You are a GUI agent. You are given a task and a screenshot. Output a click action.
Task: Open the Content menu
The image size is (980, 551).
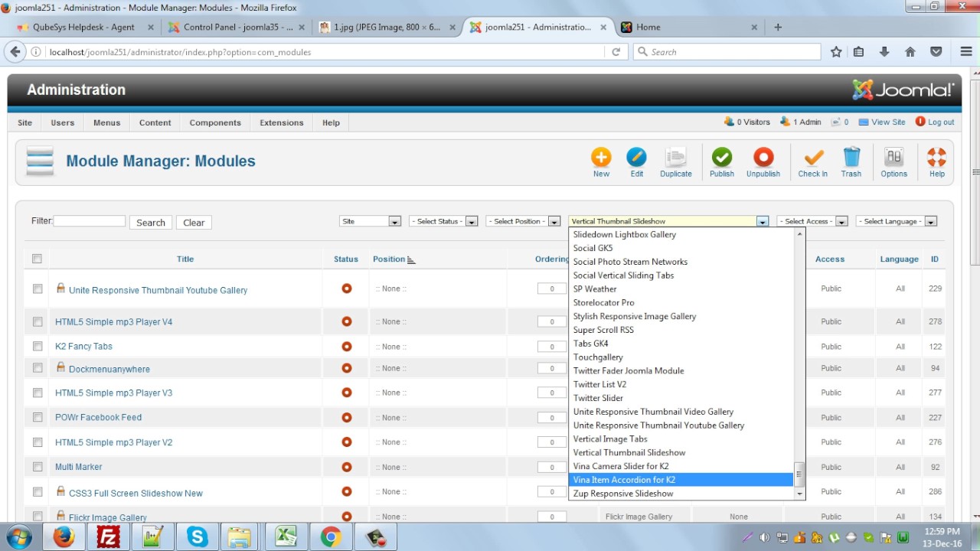pos(155,122)
